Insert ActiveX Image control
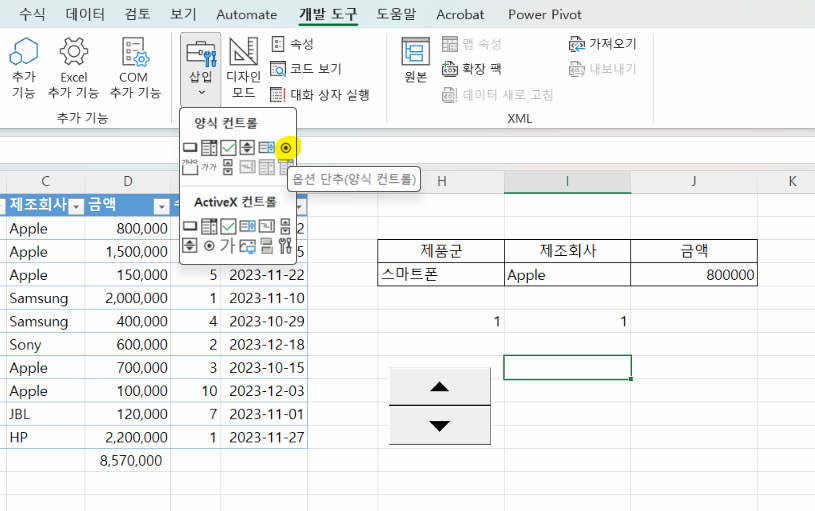815x511 pixels. [x=247, y=245]
